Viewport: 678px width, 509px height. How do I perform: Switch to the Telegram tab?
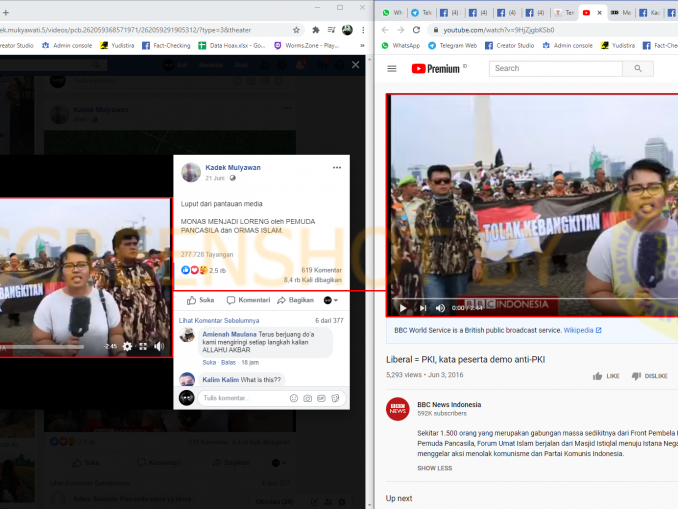coord(422,13)
